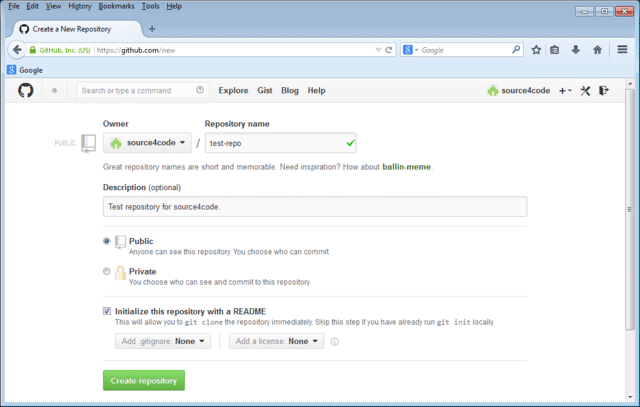
Task: Go to Firefox home page icon
Action: (597, 50)
